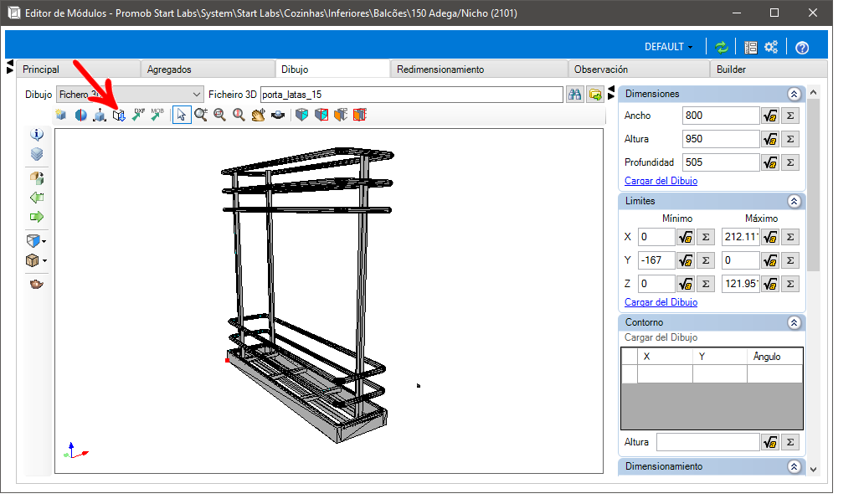Click the Ancho value field 800
The image size is (864, 504).
[721, 116]
